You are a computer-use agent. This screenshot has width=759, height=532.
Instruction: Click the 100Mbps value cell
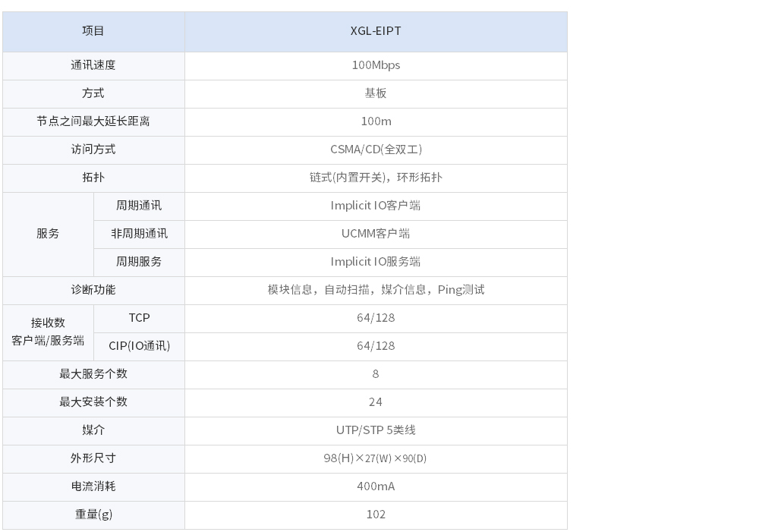[376, 65]
